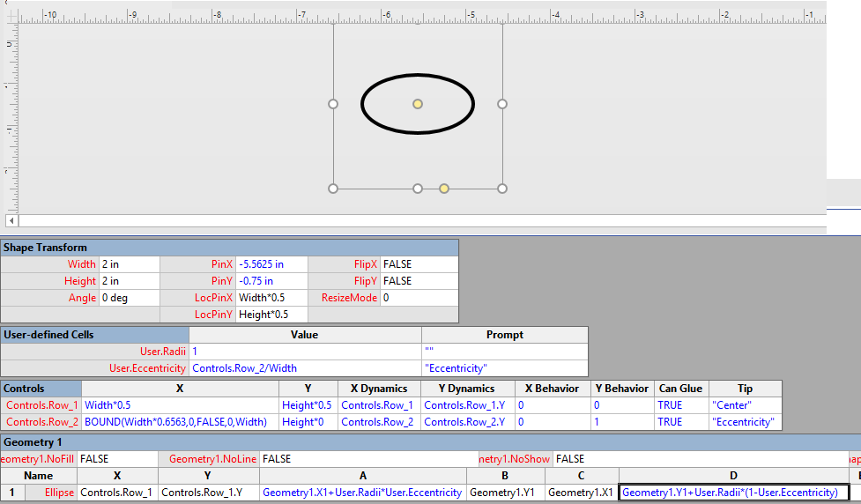Click the Controls section header
861x504 pixels.
click(41, 389)
